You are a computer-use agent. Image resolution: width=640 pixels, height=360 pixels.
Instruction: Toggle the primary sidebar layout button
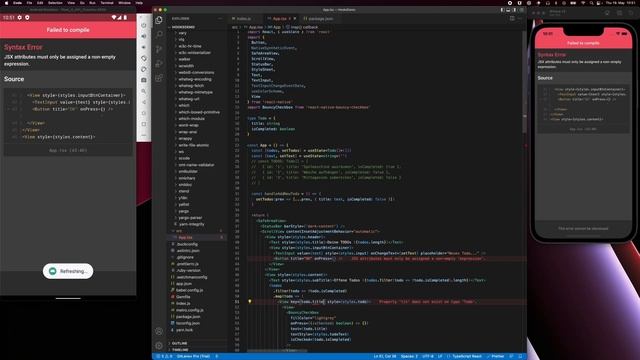(x=502, y=10)
